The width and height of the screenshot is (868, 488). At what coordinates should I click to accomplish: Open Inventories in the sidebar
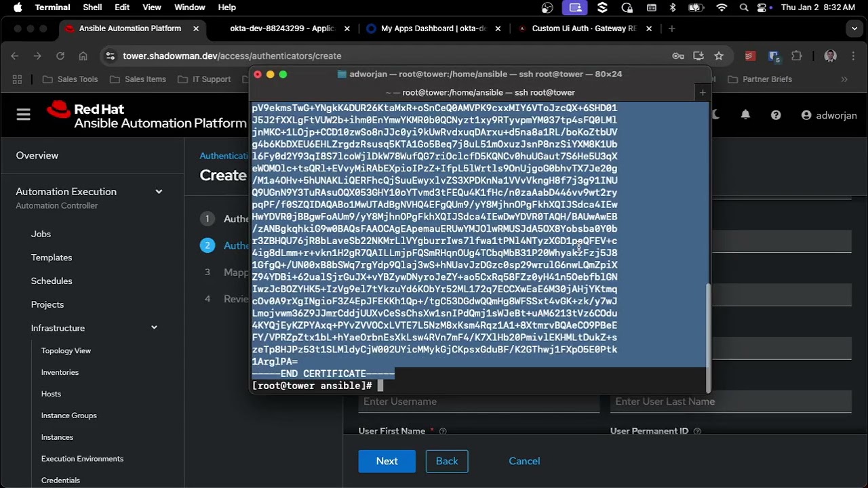click(x=60, y=372)
